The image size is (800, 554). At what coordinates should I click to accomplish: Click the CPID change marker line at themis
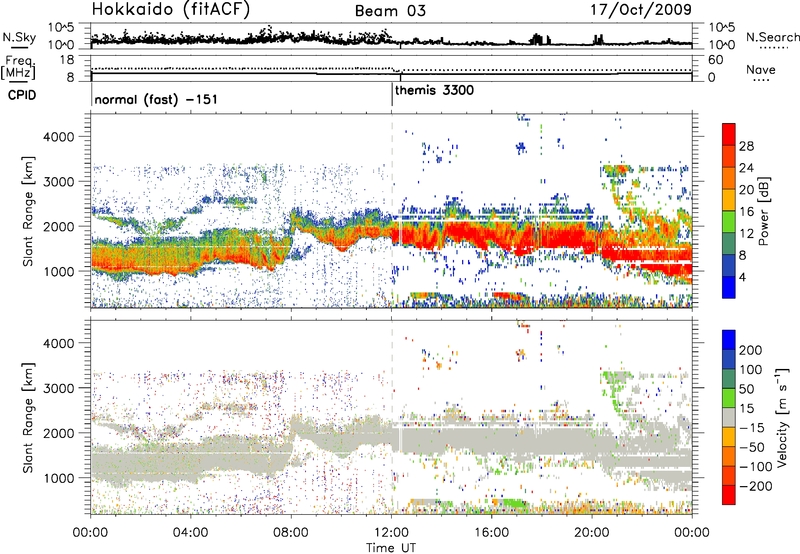(392, 95)
